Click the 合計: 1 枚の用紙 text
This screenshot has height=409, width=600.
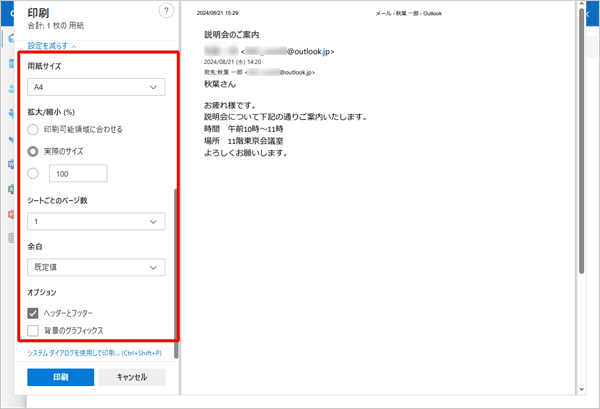[x=56, y=26]
